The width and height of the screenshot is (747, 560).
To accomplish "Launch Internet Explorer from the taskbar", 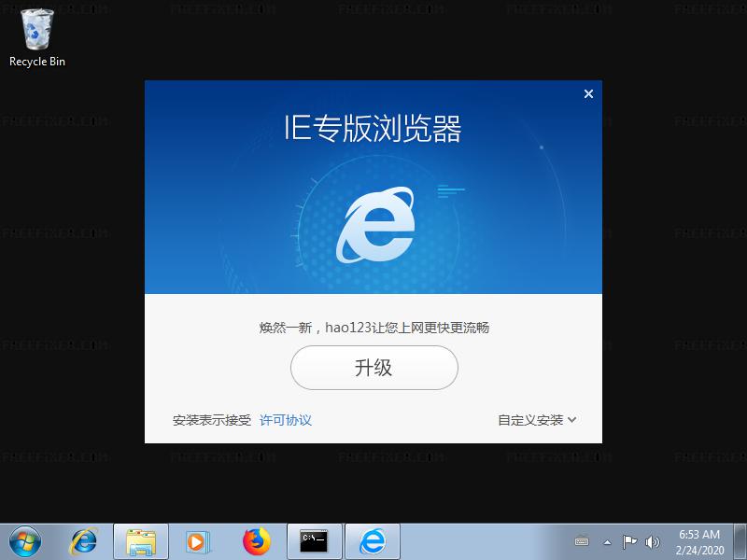I will (x=84, y=541).
